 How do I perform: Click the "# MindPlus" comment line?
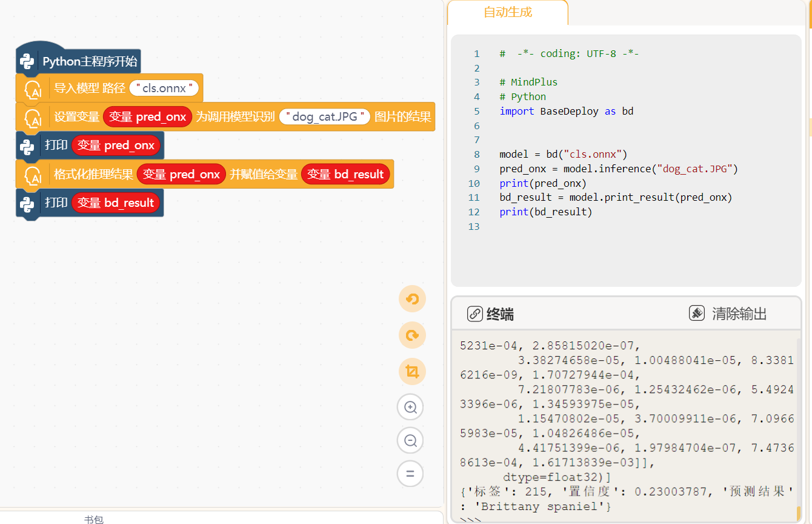528,82
